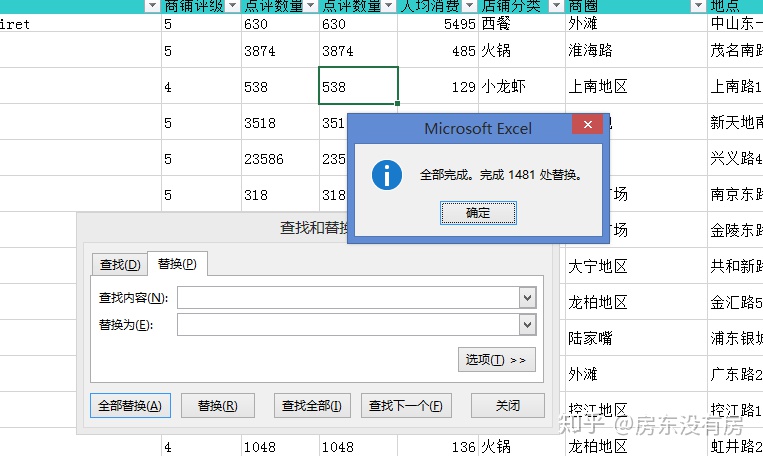Close the Microsoft Excel message box

[x=588, y=125]
